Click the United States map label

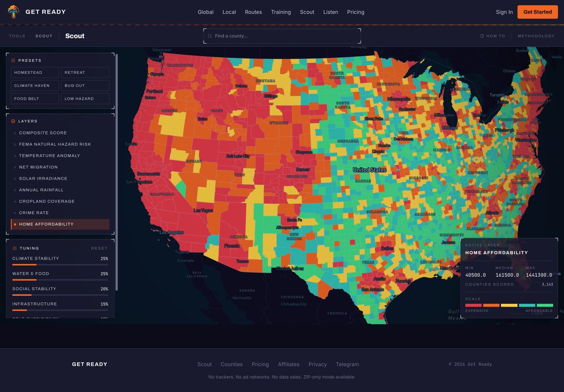(x=369, y=170)
